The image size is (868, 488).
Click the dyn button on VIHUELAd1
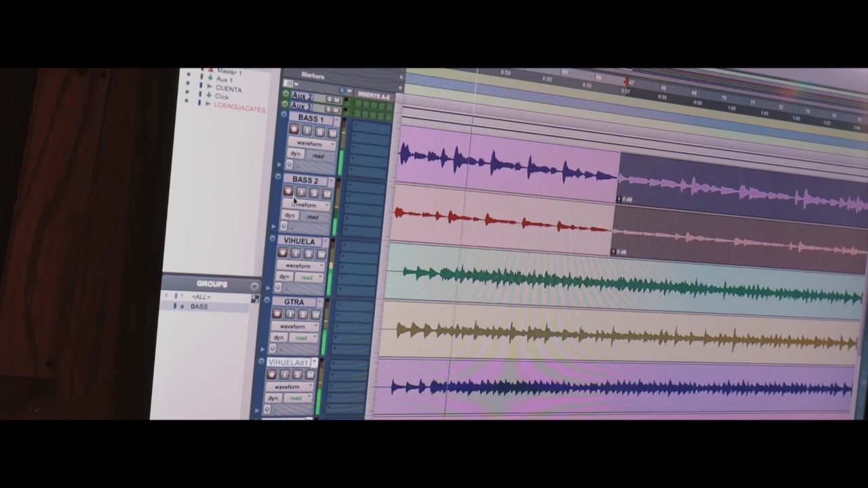(x=273, y=397)
